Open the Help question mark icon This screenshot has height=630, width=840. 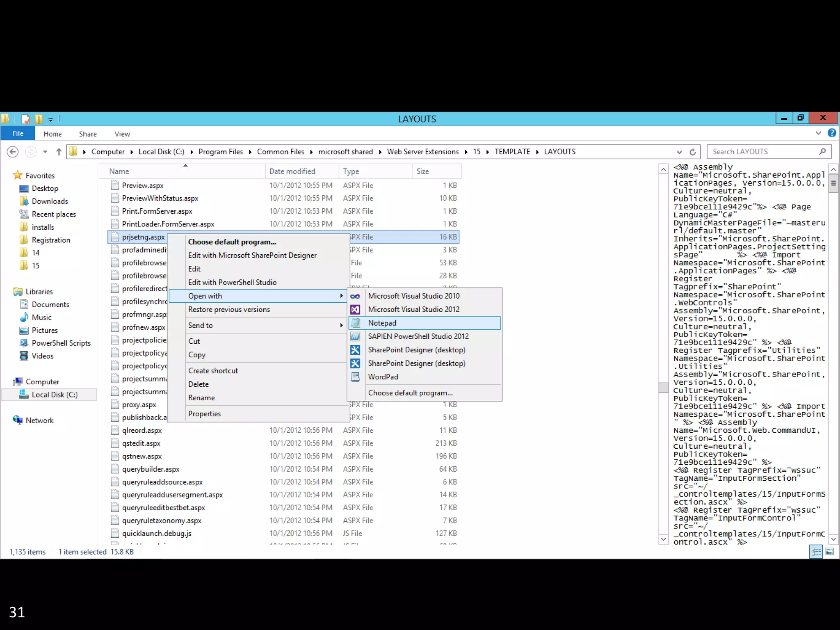(832, 133)
